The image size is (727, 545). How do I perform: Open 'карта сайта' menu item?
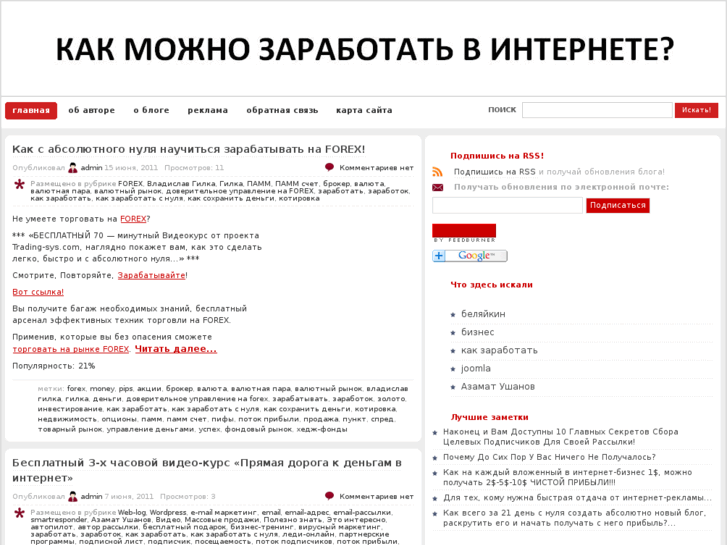tap(364, 110)
